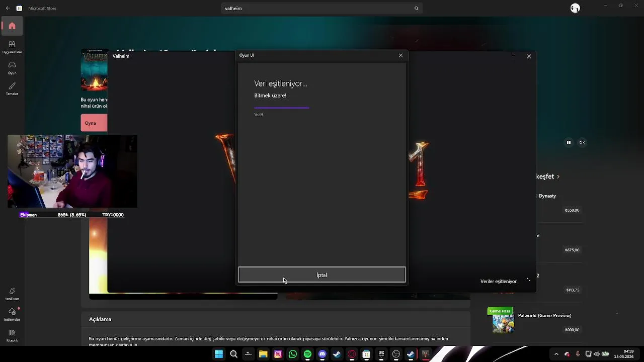Open Kitaplık in the sidebar
The width and height of the screenshot is (644, 362).
pyautogui.click(x=12, y=335)
